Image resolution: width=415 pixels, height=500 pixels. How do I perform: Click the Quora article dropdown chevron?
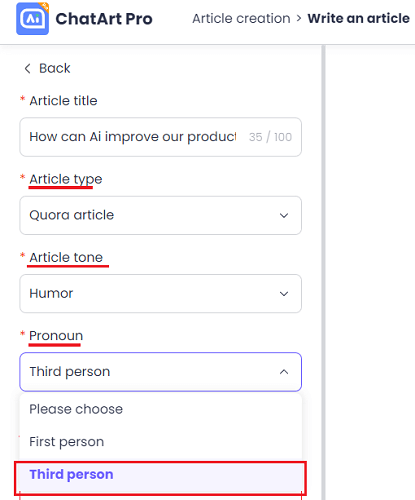284,216
